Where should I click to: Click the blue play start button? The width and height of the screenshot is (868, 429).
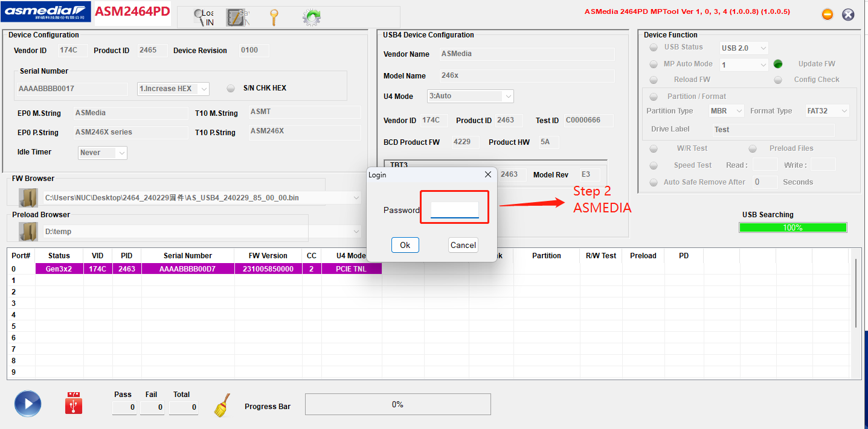tap(28, 404)
